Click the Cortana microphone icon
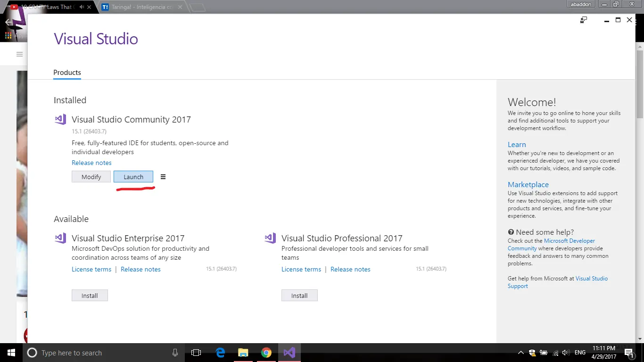The image size is (644, 362). 175,353
